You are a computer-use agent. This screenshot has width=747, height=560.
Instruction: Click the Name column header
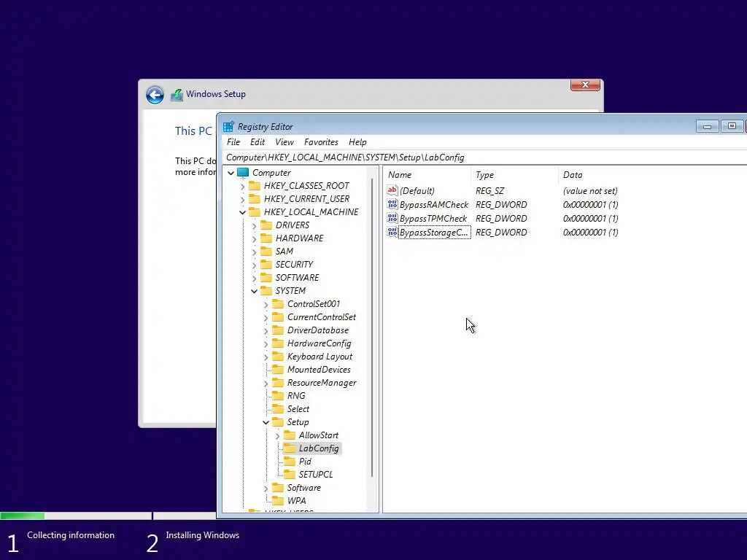point(427,175)
